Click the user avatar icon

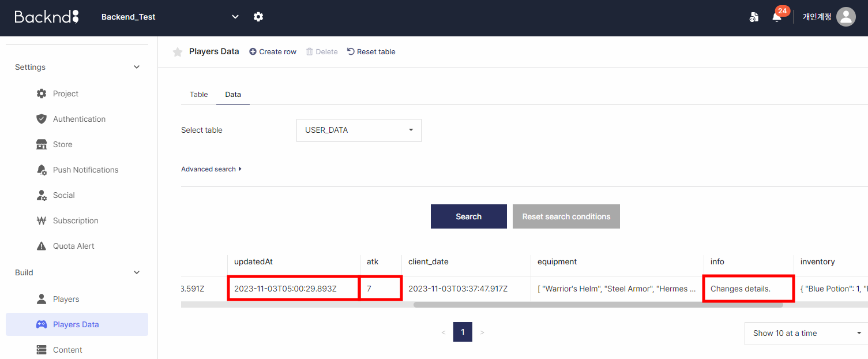(x=846, y=17)
